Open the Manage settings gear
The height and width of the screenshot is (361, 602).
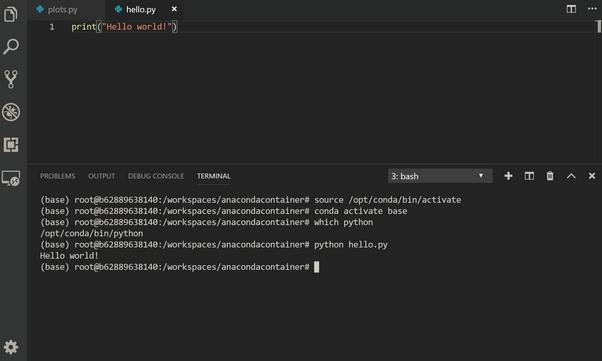pyautogui.click(x=11, y=347)
